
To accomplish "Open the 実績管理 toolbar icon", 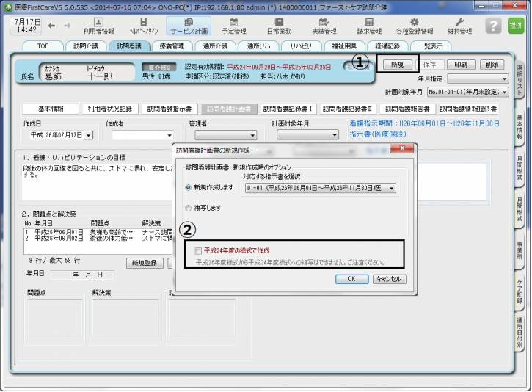I will [x=324, y=26].
